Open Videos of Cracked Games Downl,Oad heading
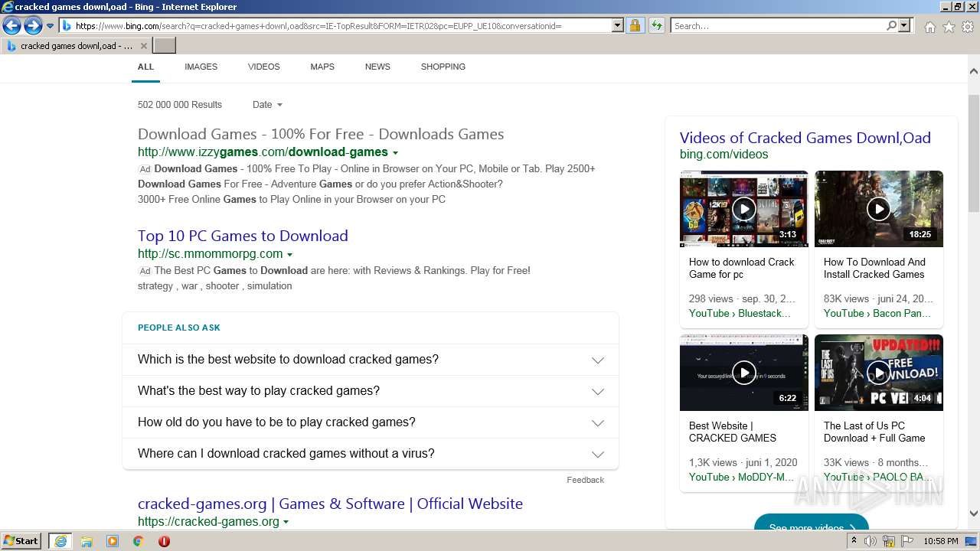The width and height of the screenshot is (980, 551). pyautogui.click(x=805, y=138)
